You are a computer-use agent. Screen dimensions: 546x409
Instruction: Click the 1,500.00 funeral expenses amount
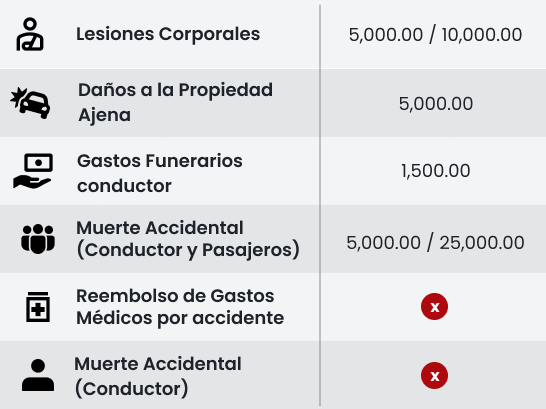coord(435,171)
